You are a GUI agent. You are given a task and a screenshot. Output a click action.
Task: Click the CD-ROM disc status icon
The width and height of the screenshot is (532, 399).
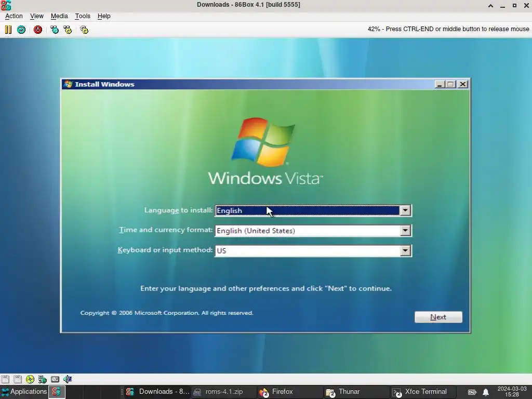(30, 379)
